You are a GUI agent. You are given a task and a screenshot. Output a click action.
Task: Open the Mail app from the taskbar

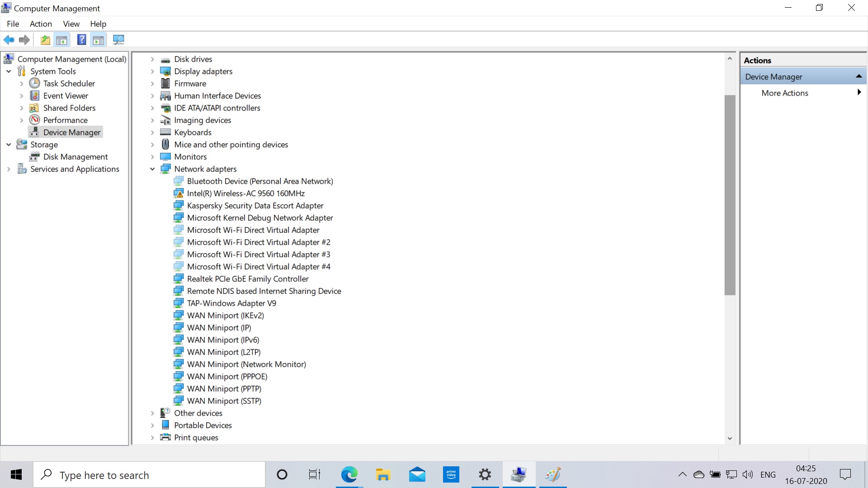[417, 474]
